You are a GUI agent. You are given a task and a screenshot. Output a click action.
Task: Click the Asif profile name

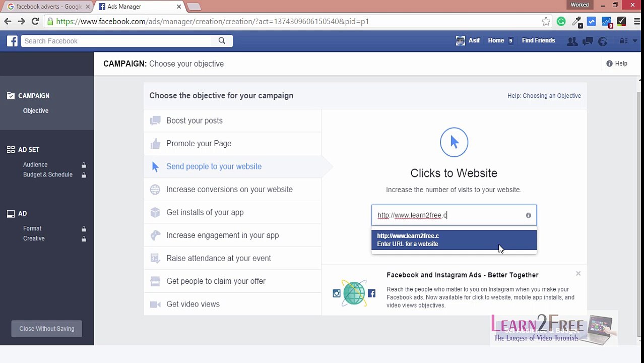474,41
